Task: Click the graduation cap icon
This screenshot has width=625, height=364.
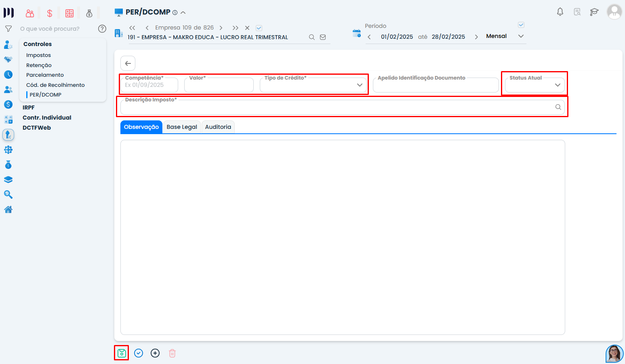Action: click(594, 12)
